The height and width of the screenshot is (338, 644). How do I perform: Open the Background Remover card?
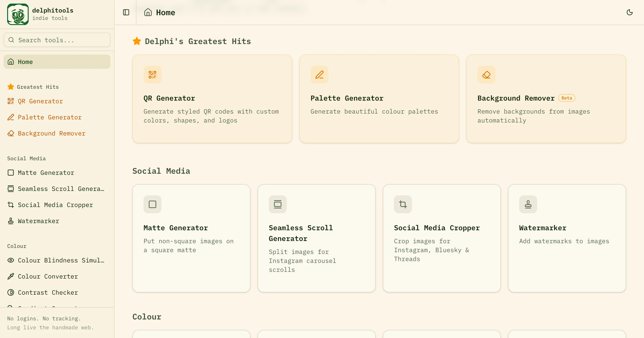click(546, 99)
